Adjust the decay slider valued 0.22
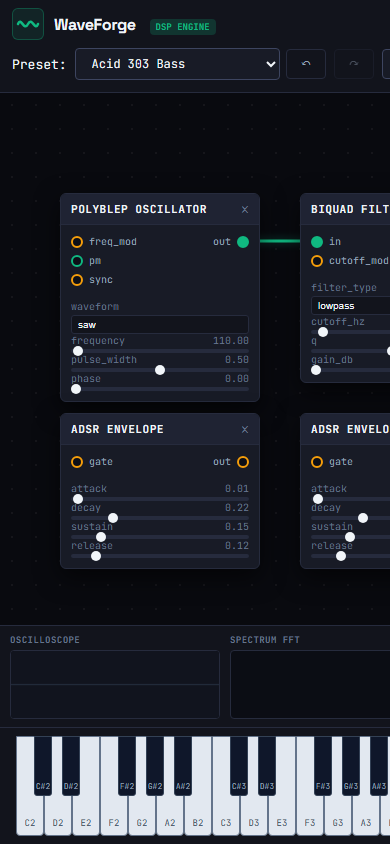Image resolution: width=390 pixels, height=844 pixels. point(160,518)
